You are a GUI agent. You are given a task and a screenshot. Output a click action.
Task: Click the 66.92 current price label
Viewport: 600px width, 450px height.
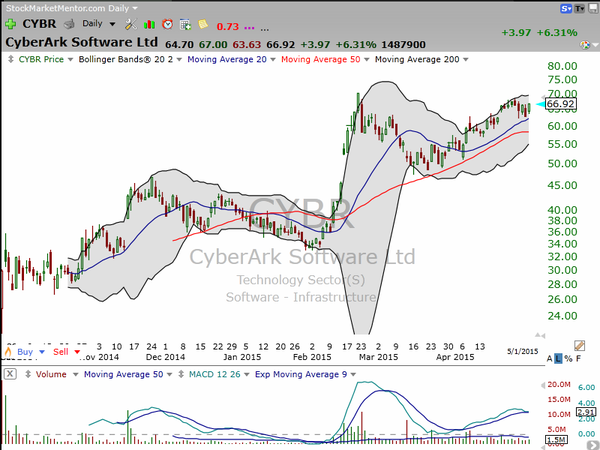click(560, 104)
